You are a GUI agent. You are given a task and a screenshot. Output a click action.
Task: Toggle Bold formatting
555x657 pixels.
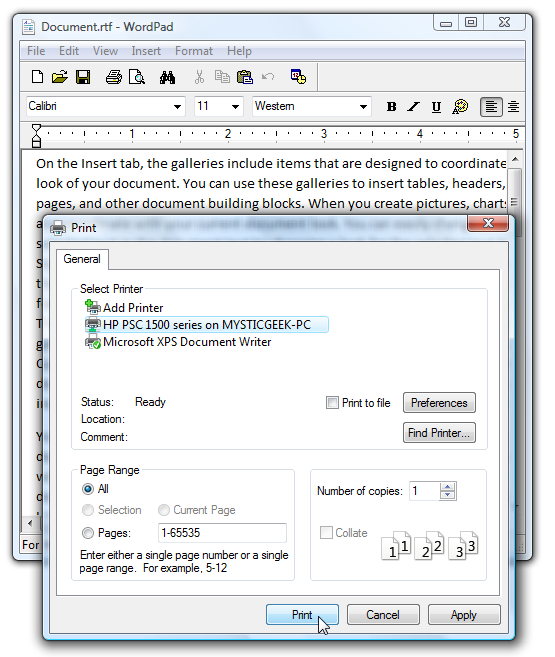pos(392,107)
